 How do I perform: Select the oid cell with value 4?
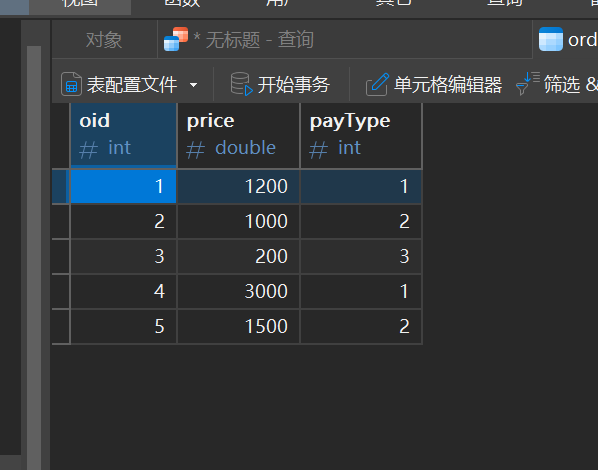coord(124,291)
